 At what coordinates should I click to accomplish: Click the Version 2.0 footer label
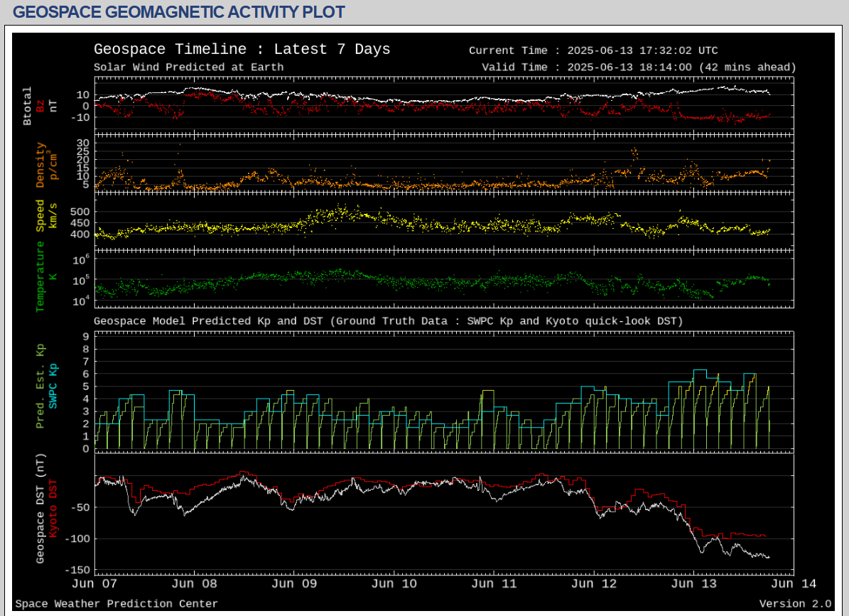point(795,604)
